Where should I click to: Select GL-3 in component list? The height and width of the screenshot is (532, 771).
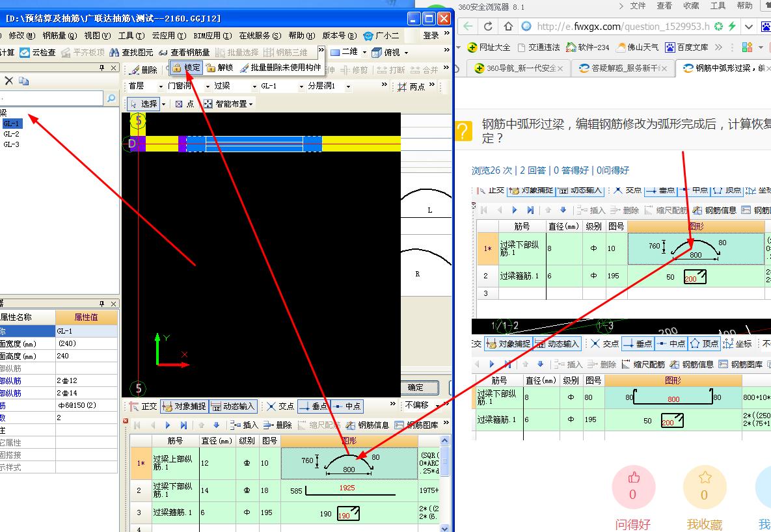(x=11, y=144)
